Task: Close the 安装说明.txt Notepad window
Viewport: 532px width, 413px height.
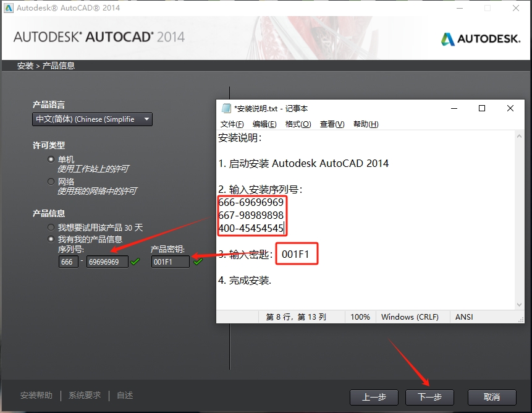Action: [x=510, y=108]
